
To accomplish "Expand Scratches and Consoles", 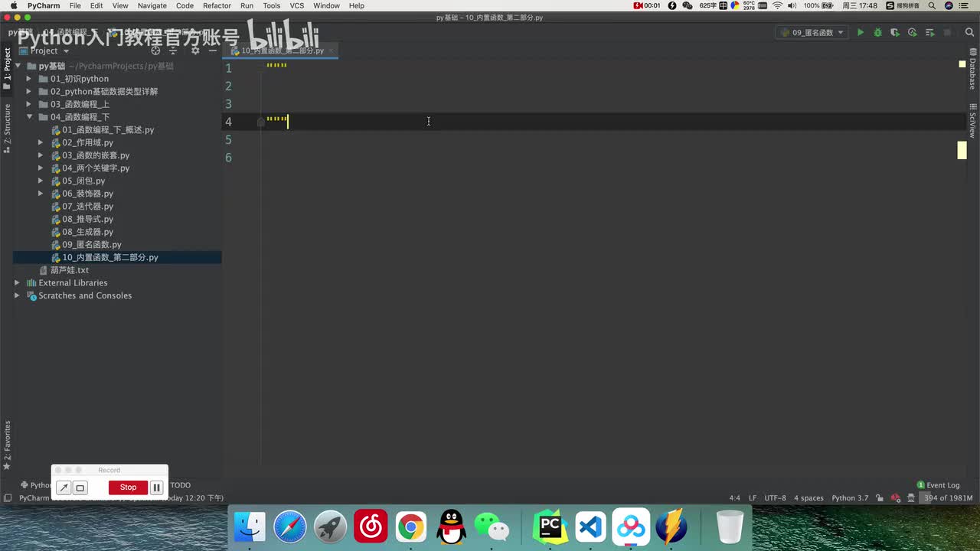I will tap(18, 295).
